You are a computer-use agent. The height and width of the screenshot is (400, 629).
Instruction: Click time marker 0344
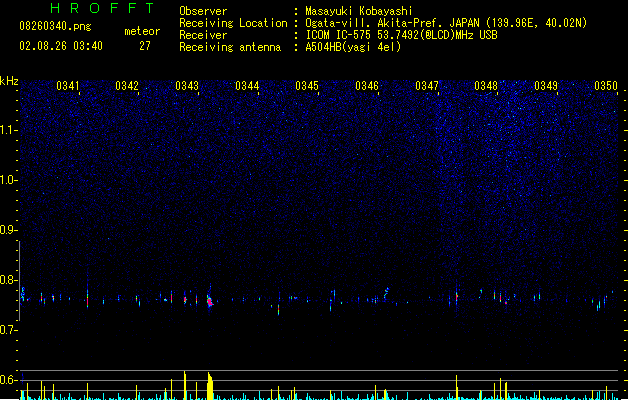point(247,86)
